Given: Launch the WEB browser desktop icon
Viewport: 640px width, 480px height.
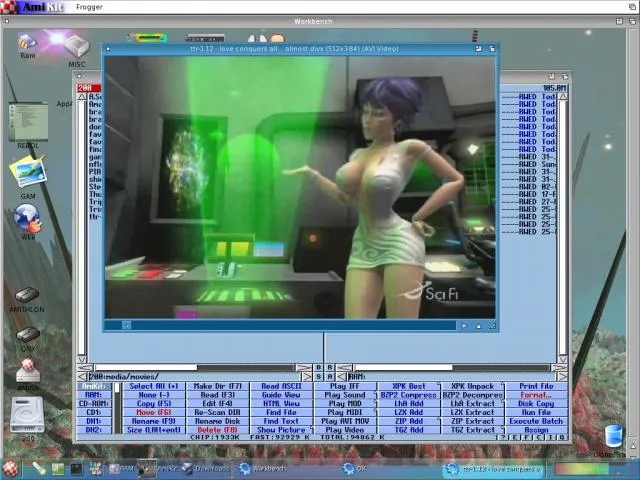Looking at the screenshot, I should (27, 218).
